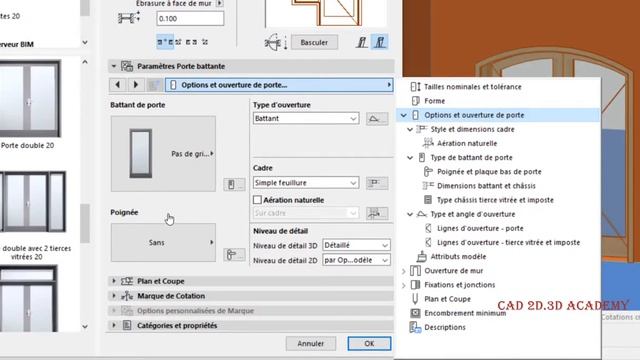Screen dimensions: 640x360
Task: Select Lignes d'ouverture - tierce vitrée et imposte
Action: point(508,242)
